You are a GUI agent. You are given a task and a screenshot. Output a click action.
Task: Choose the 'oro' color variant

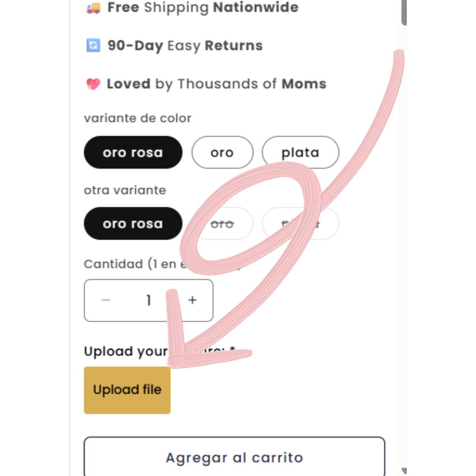(222, 152)
